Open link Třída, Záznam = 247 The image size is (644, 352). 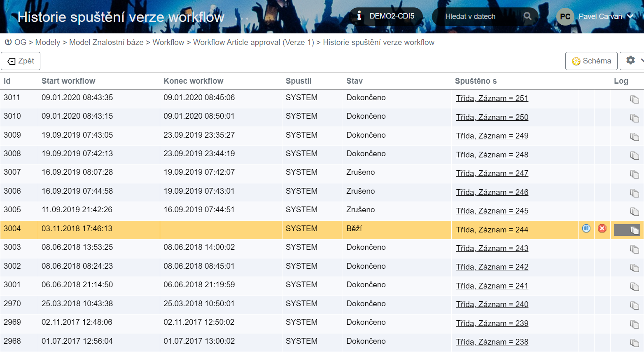point(492,173)
